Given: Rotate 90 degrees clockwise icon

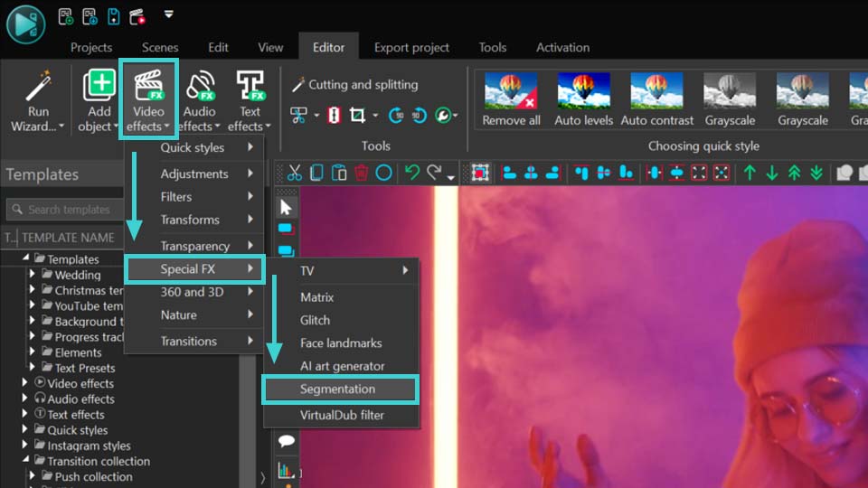Looking at the screenshot, I should click(x=396, y=115).
